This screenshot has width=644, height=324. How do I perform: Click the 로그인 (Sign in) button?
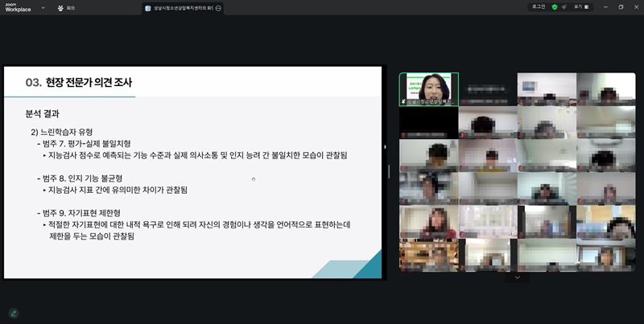pyautogui.click(x=538, y=6)
